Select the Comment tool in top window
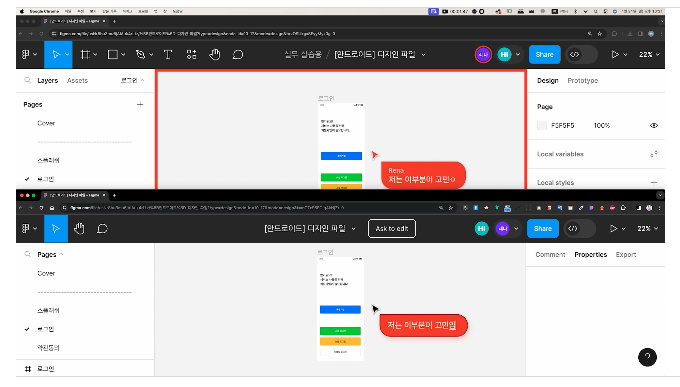The width and height of the screenshot is (680, 387). tap(238, 55)
